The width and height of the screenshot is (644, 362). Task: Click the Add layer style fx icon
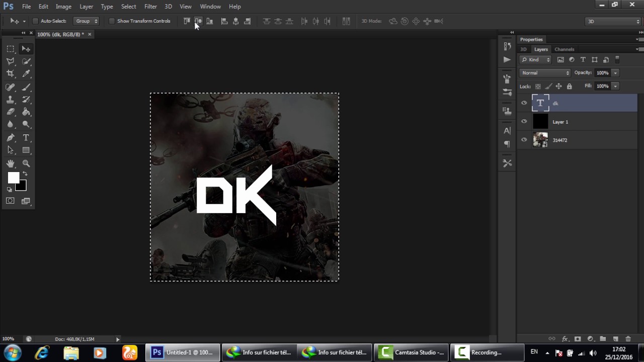point(565,339)
